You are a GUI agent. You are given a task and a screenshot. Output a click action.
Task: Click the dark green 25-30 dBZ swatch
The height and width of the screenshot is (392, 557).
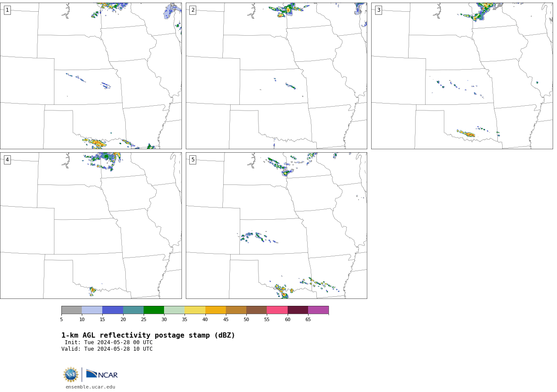coord(154,310)
